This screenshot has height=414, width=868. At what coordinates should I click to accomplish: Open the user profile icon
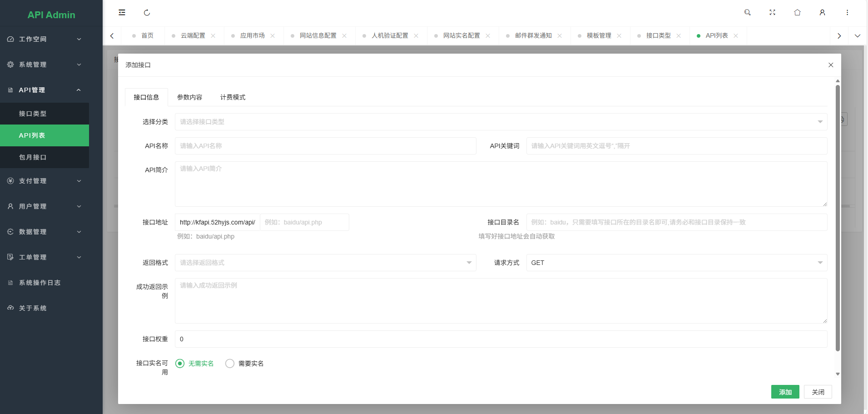[822, 12]
